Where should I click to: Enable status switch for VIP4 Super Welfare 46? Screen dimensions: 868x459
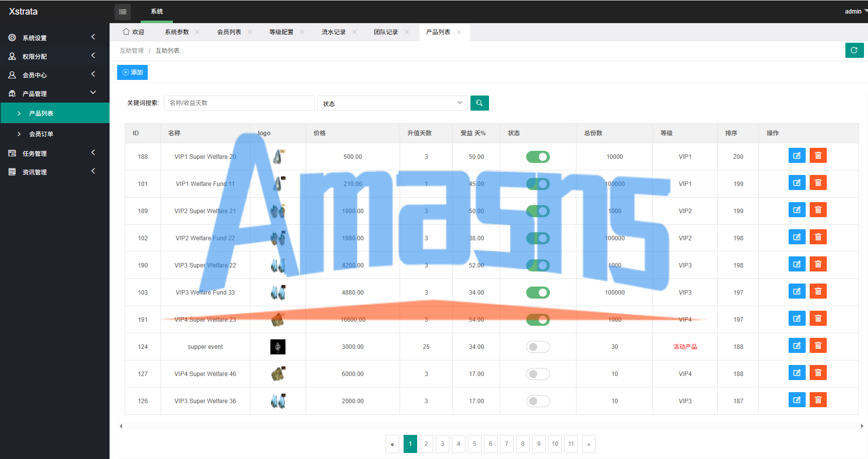tap(538, 374)
